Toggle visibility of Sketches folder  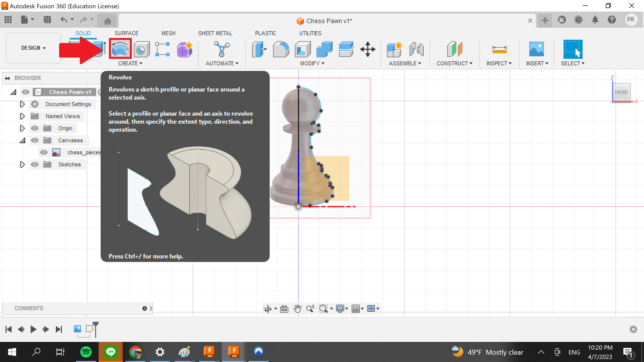(x=34, y=164)
